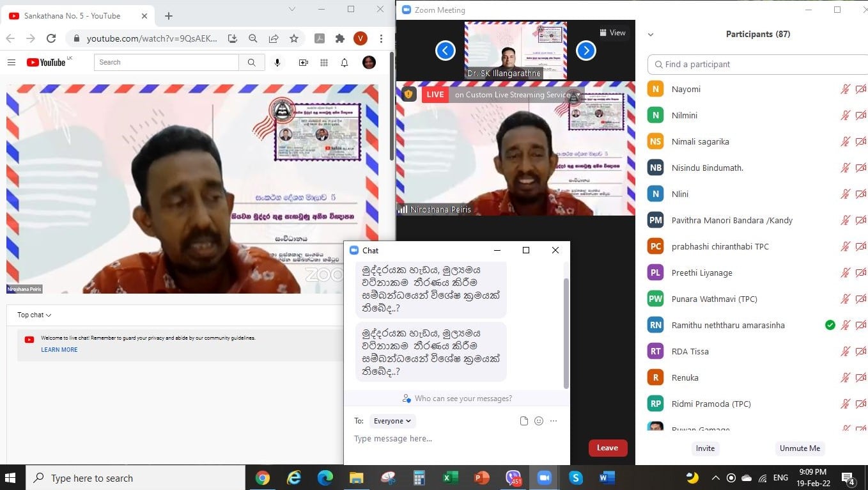This screenshot has width=868, height=490.
Task: Open emoji picker in Zoom chat
Action: (539, 421)
